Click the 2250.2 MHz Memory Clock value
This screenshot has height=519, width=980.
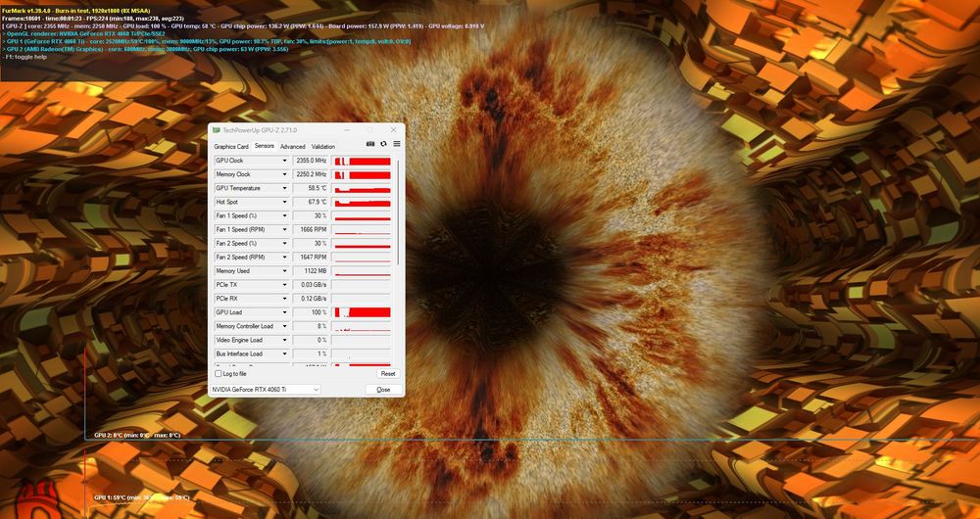point(311,174)
